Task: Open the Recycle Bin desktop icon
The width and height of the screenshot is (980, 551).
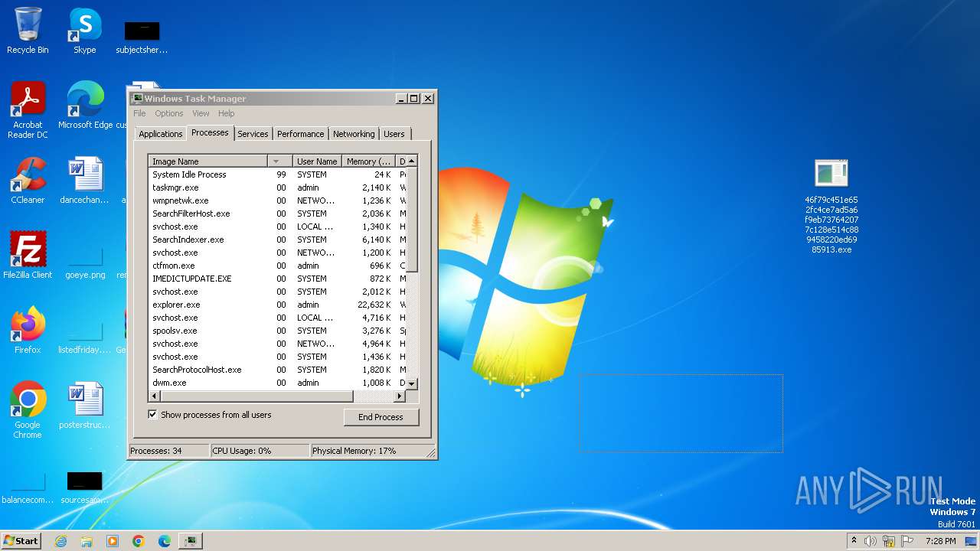Action: tap(28, 31)
